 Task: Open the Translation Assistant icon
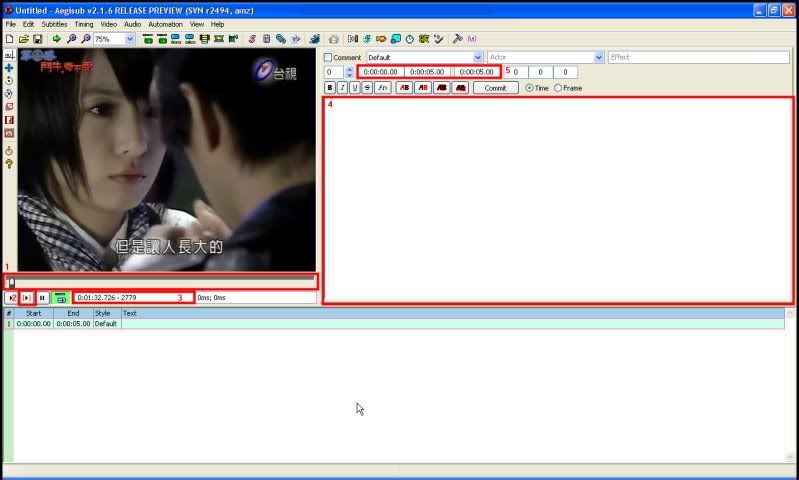point(381,39)
